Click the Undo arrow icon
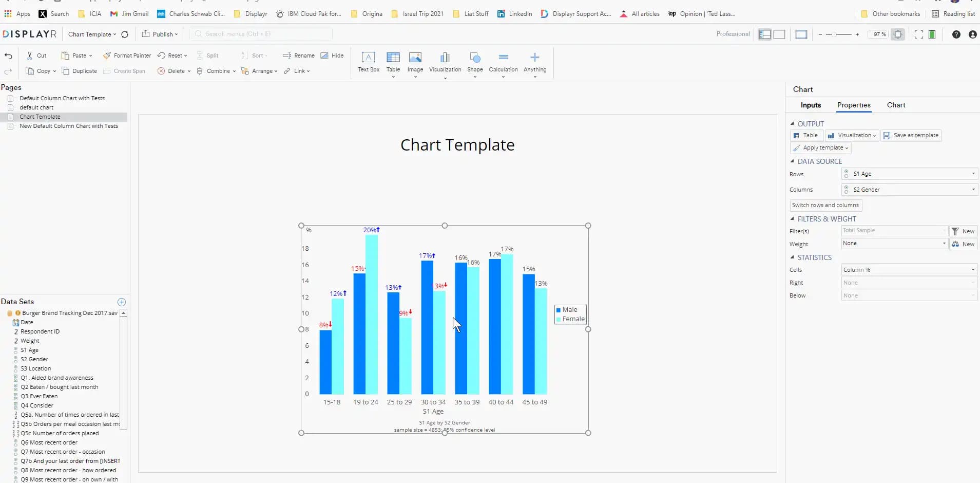Viewport: 980px width, 483px height. [x=8, y=56]
